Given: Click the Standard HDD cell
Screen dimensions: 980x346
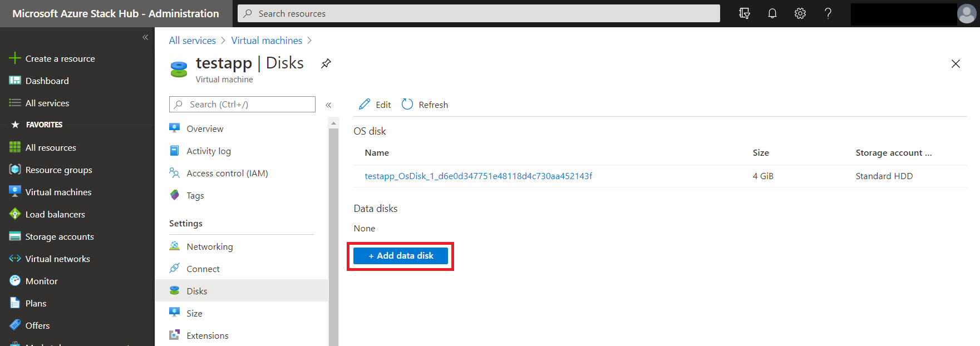Looking at the screenshot, I should (884, 176).
